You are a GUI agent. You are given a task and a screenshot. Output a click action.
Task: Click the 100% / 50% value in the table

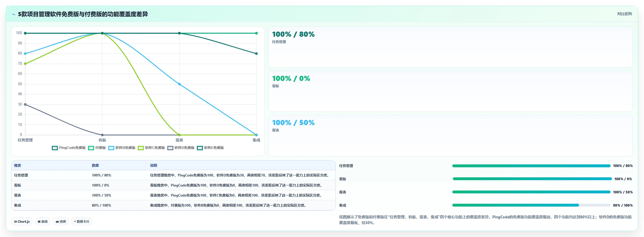[101, 195]
